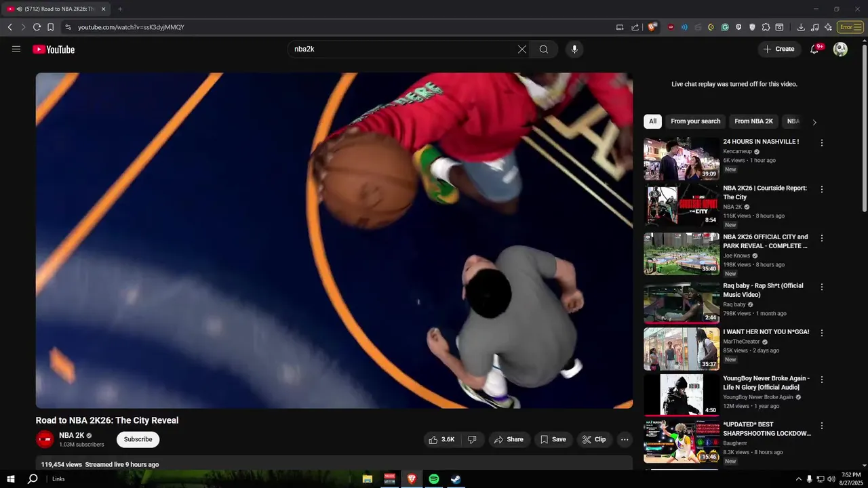Go forward in browser
The height and width of the screenshot is (488, 868).
coord(23,27)
